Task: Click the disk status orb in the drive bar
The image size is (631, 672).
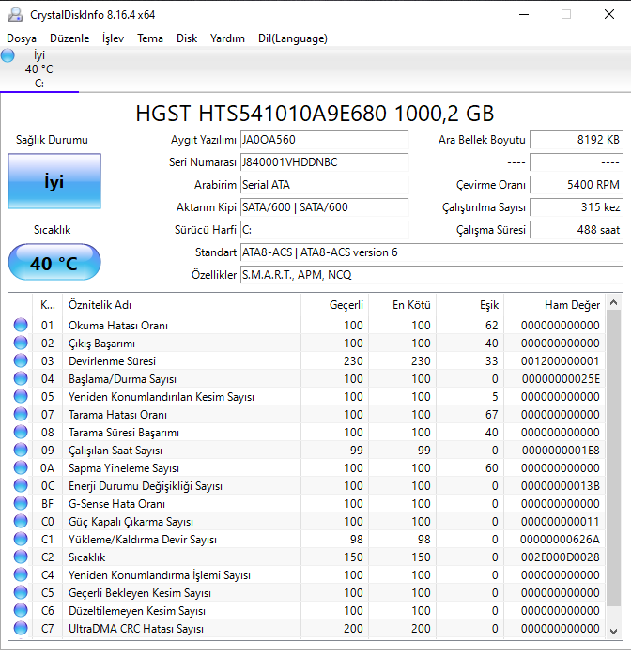Action: click(x=8, y=56)
